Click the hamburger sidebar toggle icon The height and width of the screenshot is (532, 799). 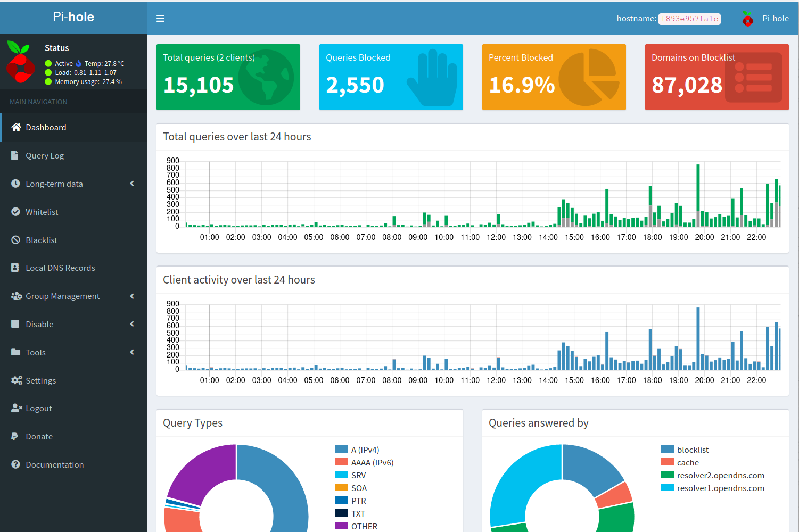pyautogui.click(x=160, y=19)
